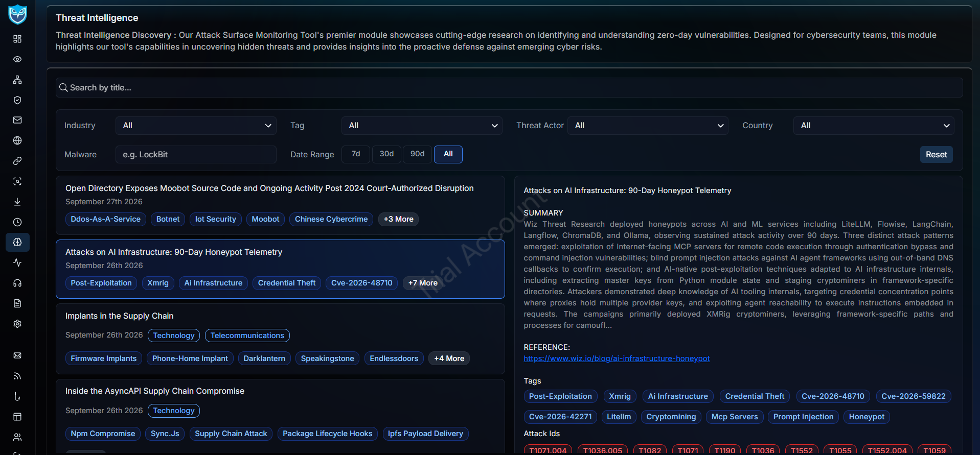
Task: Click the Firmware Implants tag
Action: coord(104,358)
